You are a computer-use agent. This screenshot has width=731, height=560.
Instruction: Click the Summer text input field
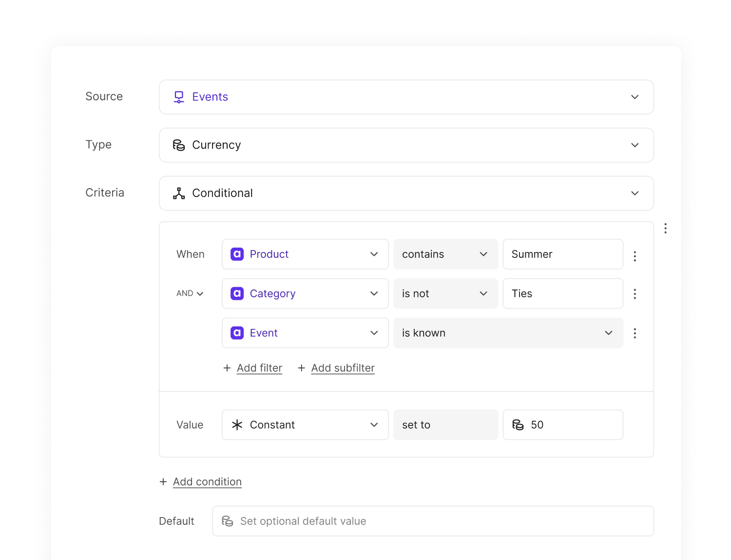tap(563, 254)
